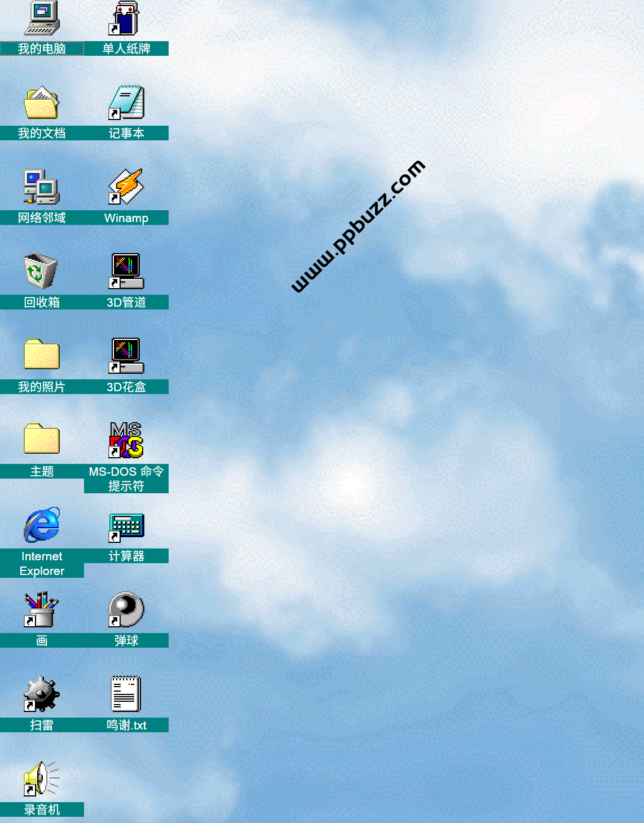
Task: Click the 3D花盒 shortcut icon
Action: (x=126, y=356)
